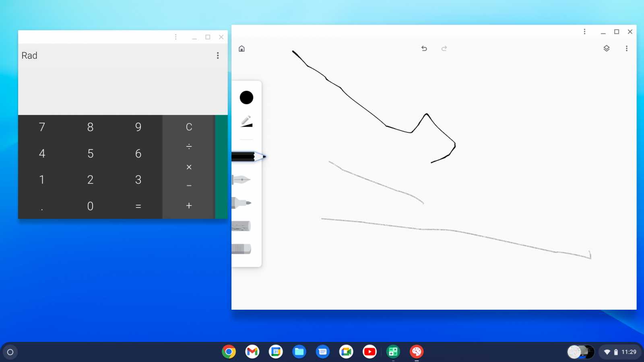Screen dimensions: 644x362
Task: Tap the 5 key on calculator
Action: click(x=90, y=153)
